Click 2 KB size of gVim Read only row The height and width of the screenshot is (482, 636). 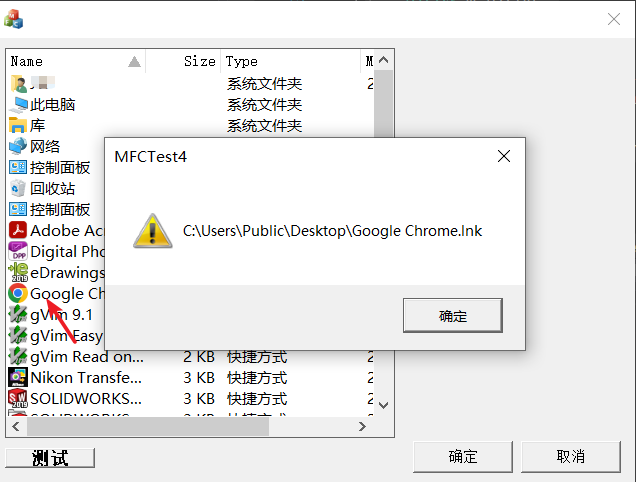(x=199, y=357)
